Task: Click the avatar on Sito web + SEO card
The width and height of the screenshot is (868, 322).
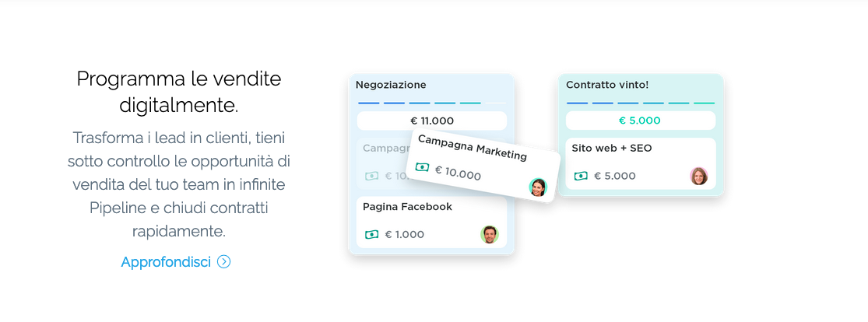Action: (698, 176)
